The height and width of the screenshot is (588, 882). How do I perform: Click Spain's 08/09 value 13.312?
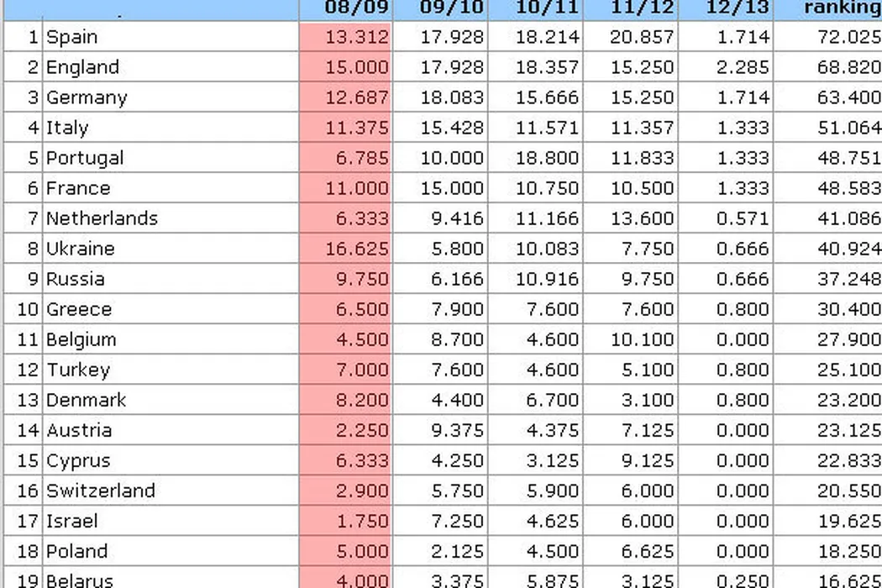pyautogui.click(x=357, y=37)
